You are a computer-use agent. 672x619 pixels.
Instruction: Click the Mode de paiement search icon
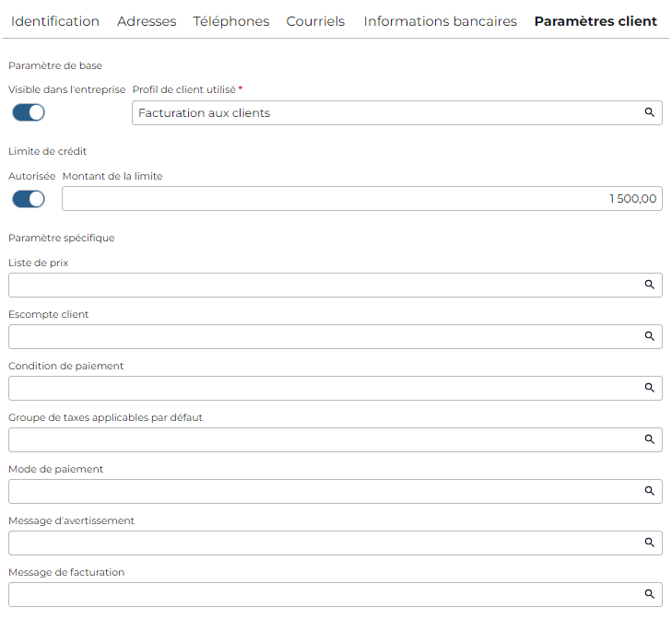coord(649,491)
